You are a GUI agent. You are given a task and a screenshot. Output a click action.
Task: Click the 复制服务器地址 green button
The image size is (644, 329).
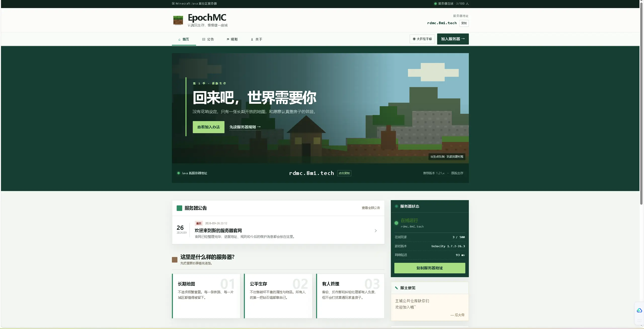430,268
